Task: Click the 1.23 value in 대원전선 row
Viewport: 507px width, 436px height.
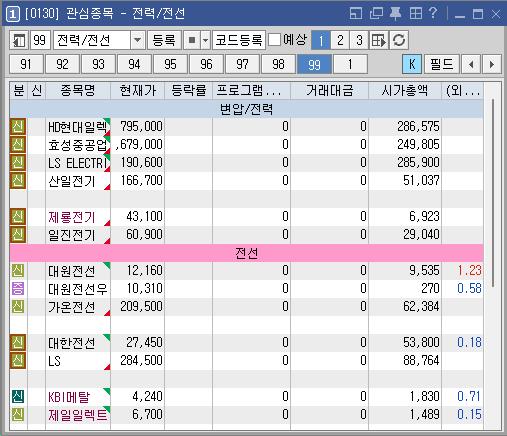Action: (469, 270)
